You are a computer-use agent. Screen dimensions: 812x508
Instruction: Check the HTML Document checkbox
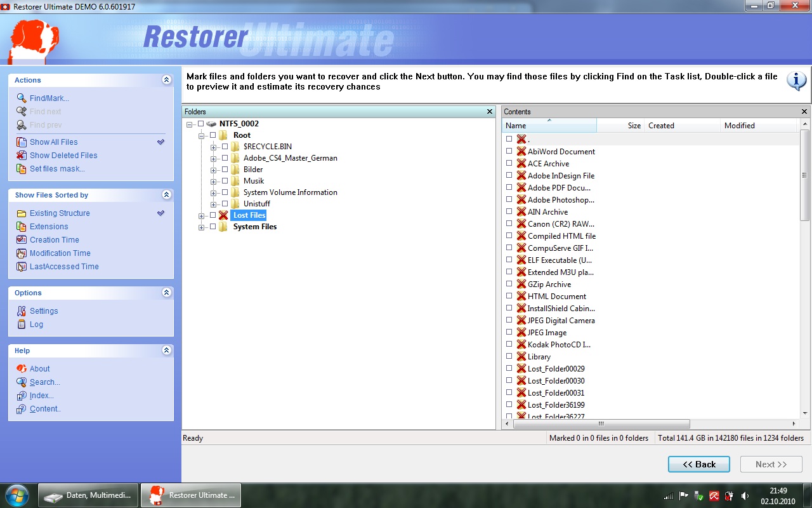pos(509,296)
